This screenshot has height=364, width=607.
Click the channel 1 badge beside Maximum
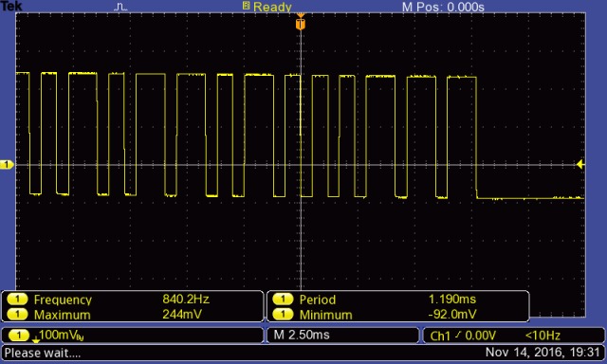[17, 314]
